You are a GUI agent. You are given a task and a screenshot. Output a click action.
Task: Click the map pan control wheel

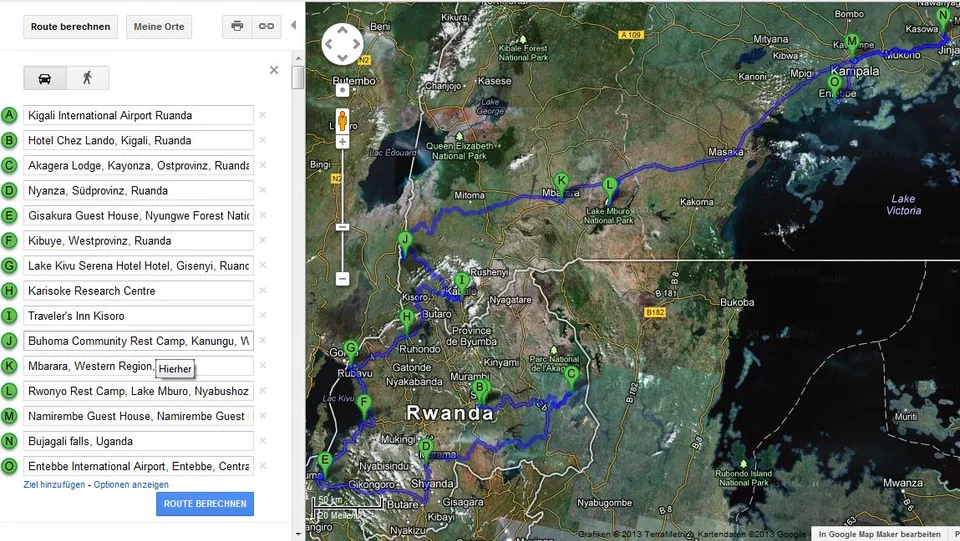coord(342,44)
